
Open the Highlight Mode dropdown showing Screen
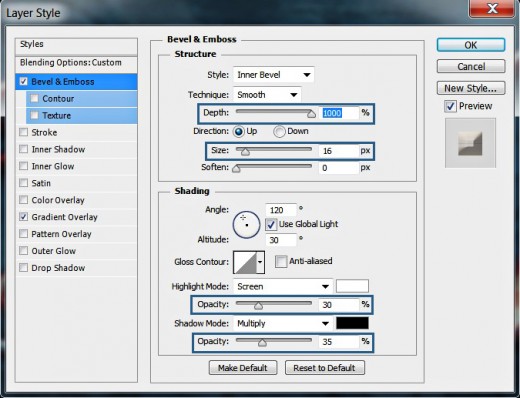click(283, 286)
